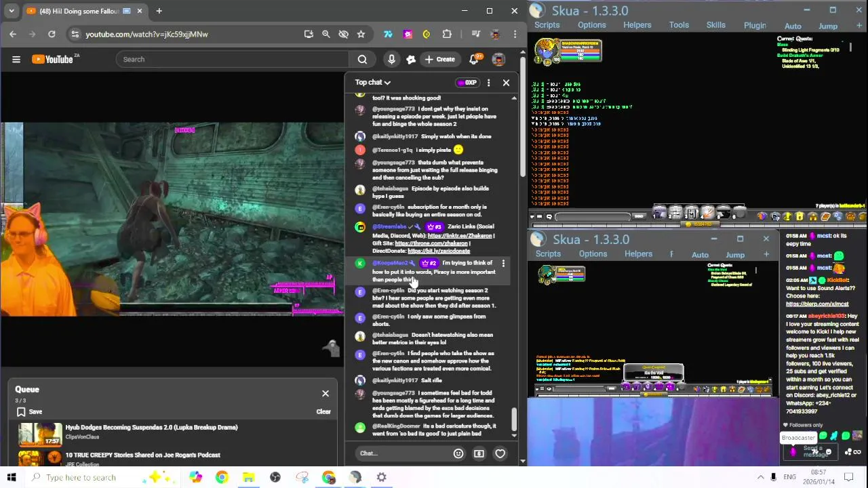This screenshot has height=488, width=868.
Task: Open the Chrome zoom magnifier icon
Action: tap(325, 34)
